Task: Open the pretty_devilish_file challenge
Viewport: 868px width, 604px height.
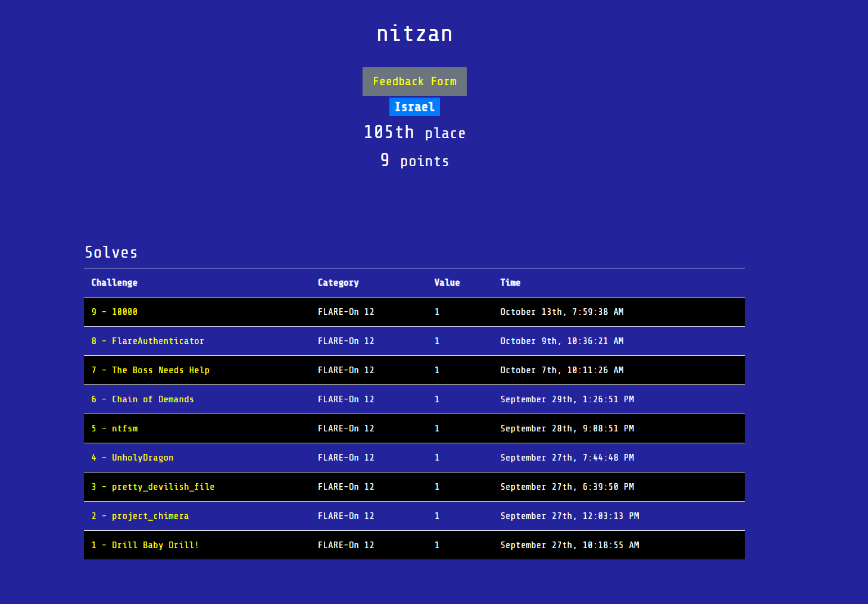Action: pyautogui.click(x=153, y=487)
